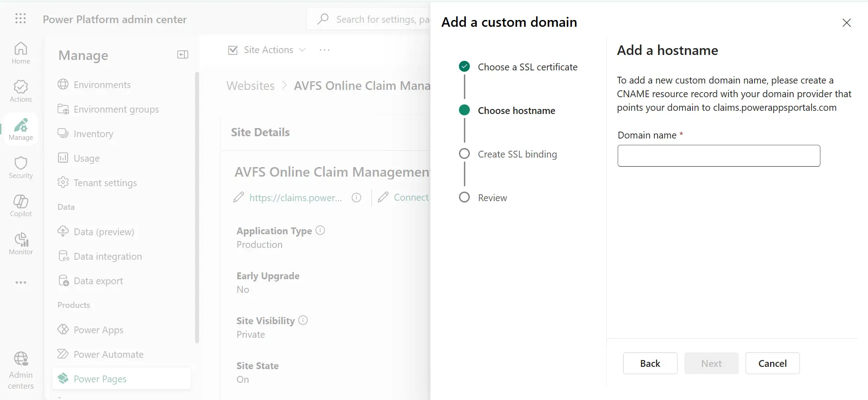Image resolution: width=868 pixels, height=400 pixels.
Task: Open Power Automate product item
Action: click(100, 355)
